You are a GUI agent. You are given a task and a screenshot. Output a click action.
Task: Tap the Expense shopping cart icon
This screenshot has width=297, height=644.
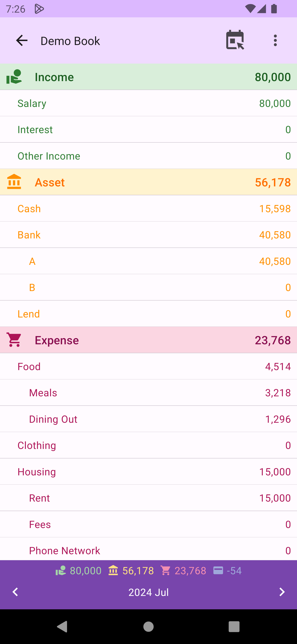(14, 340)
